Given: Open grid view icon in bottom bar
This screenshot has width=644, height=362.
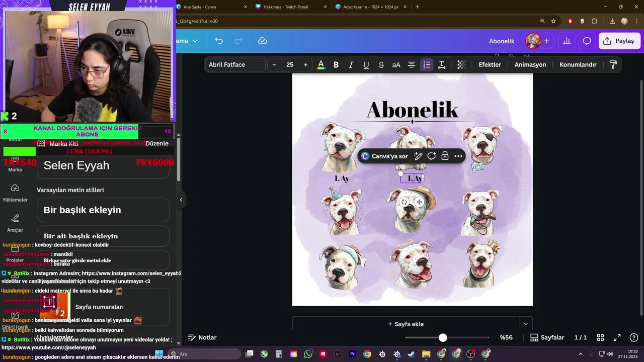Looking at the screenshot, I should [600, 338].
